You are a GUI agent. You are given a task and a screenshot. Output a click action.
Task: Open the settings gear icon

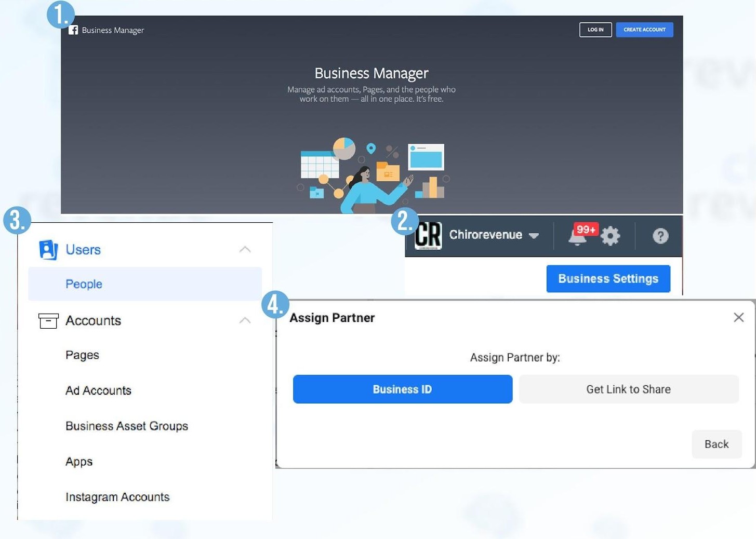tap(611, 236)
